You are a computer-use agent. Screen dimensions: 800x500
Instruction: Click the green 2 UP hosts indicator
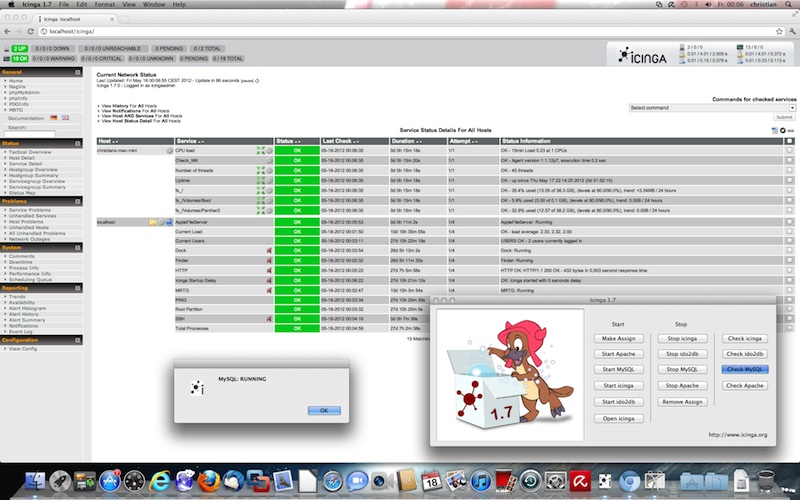click(20, 49)
